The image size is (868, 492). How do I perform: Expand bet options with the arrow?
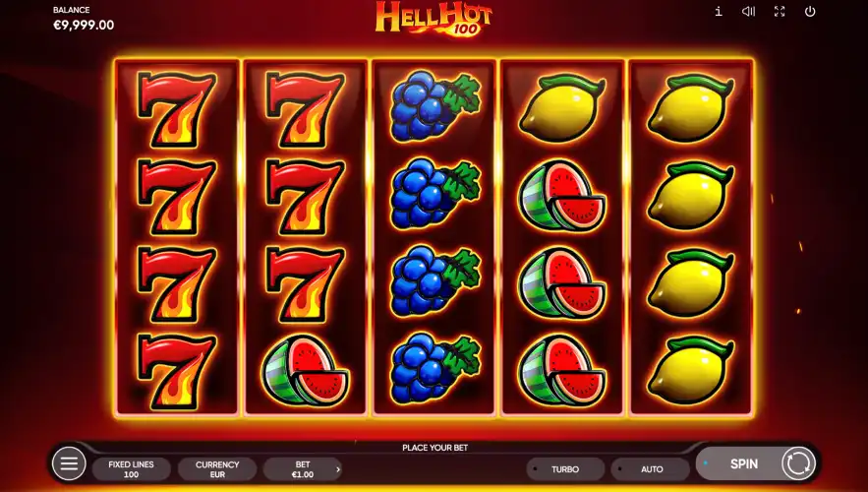point(338,469)
